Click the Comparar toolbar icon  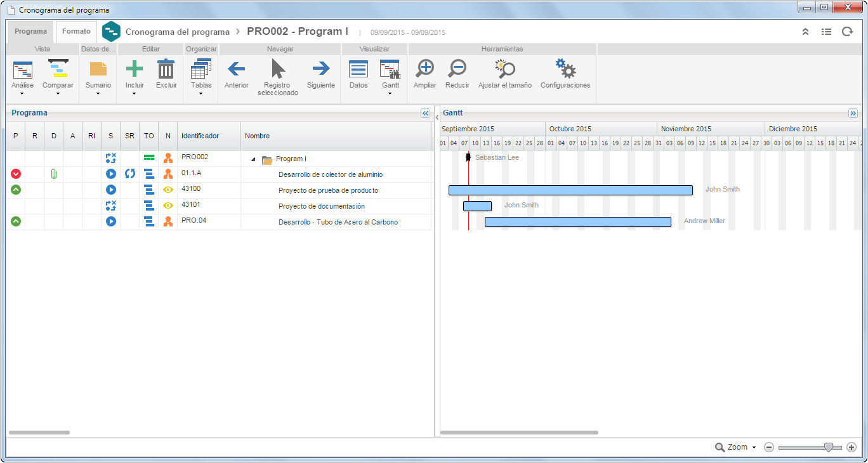[58, 69]
